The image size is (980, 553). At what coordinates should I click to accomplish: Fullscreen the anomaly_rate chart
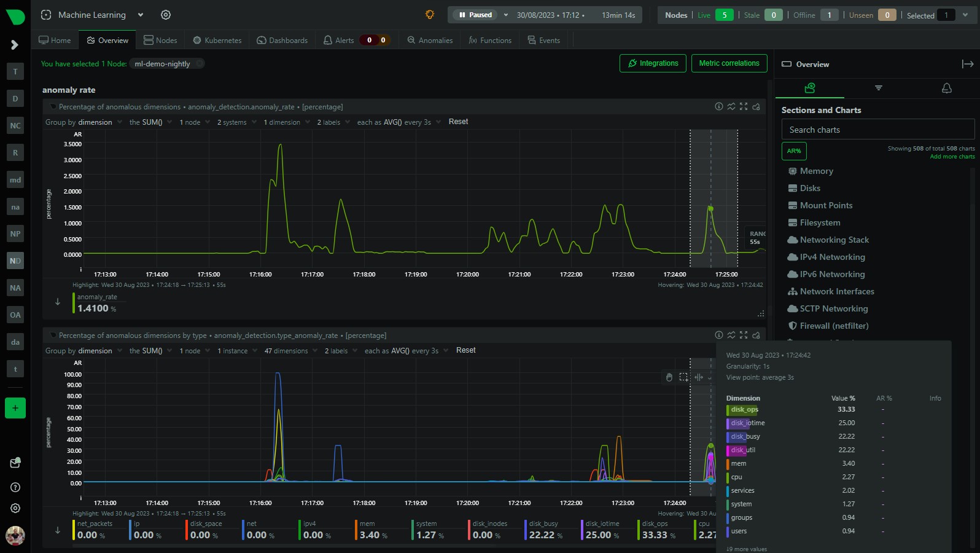point(744,106)
